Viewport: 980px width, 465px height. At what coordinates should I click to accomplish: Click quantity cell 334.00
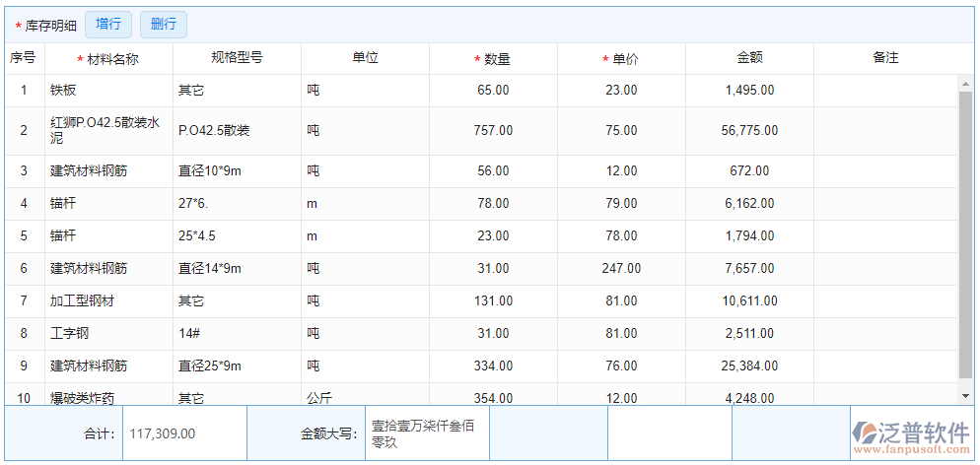(x=493, y=365)
